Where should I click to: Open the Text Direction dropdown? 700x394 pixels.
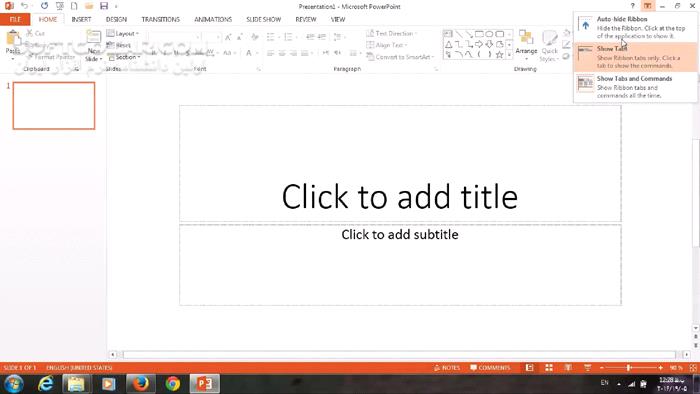(x=392, y=33)
